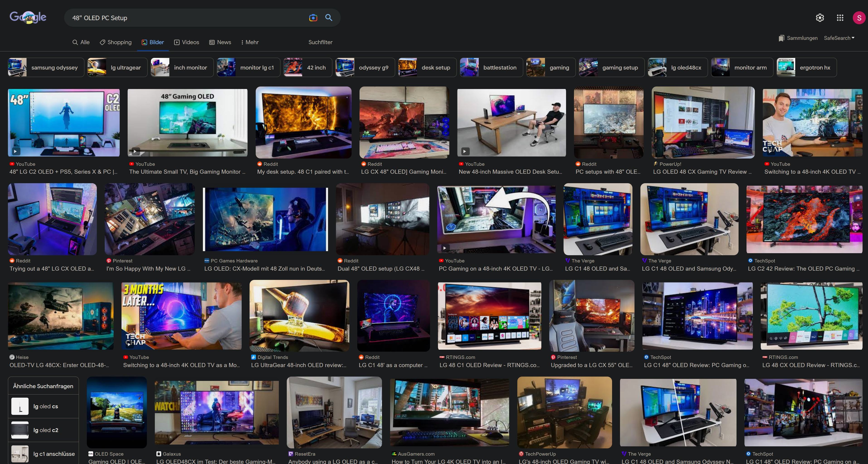
Task: Open the account avatar 'S'
Action: coord(859,18)
